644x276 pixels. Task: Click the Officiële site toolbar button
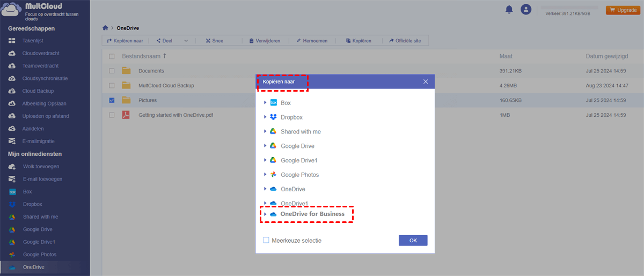[406, 41]
